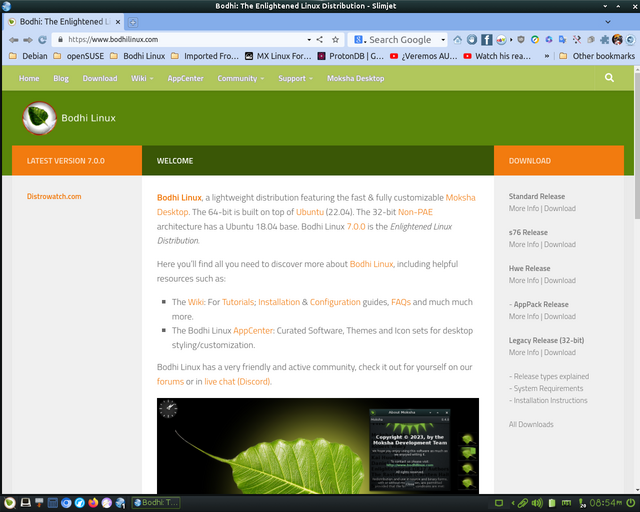Expand the Wiki menu
The width and height of the screenshot is (640, 512).
pos(142,78)
